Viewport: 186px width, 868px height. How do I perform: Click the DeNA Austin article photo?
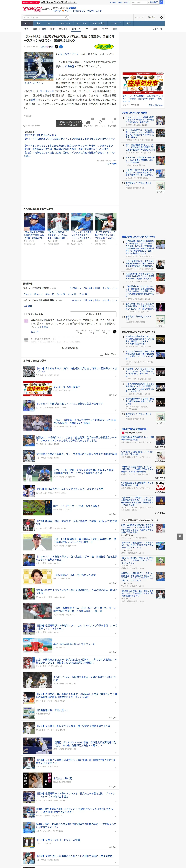coord(39,66)
